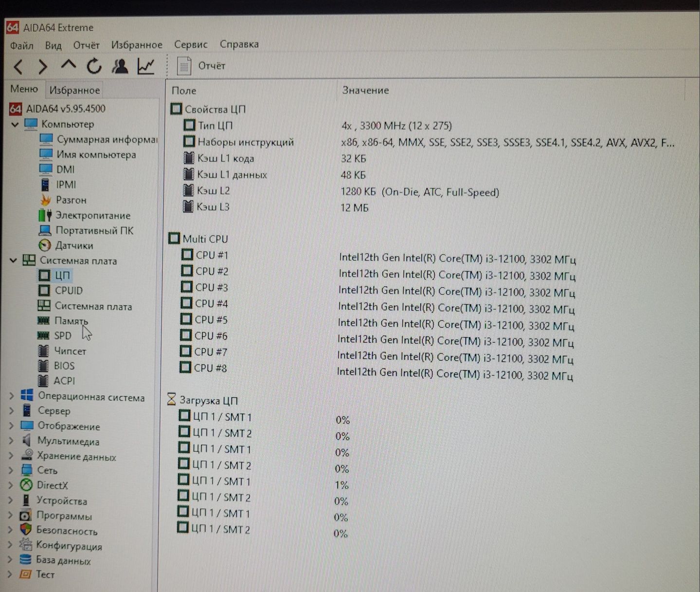This screenshot has width=700, height=592.
Task: Click the ACPI chip icon
Action: [43, 381]
